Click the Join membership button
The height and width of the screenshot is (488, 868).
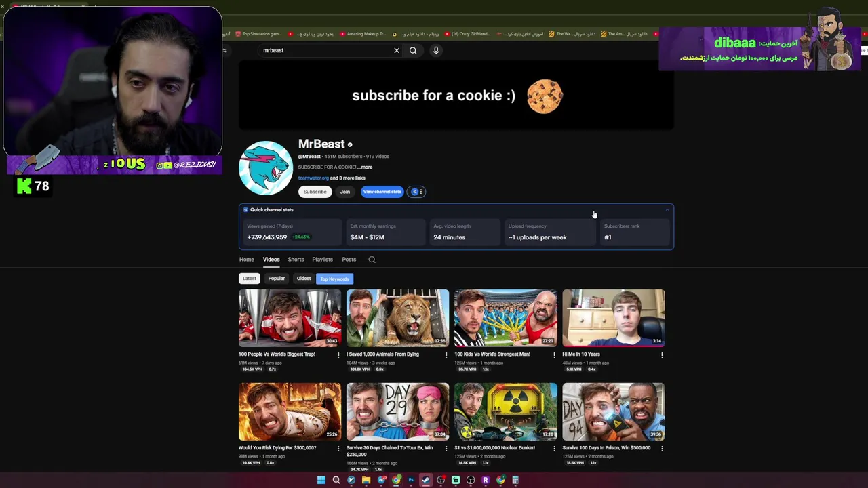tap(344, 192)
